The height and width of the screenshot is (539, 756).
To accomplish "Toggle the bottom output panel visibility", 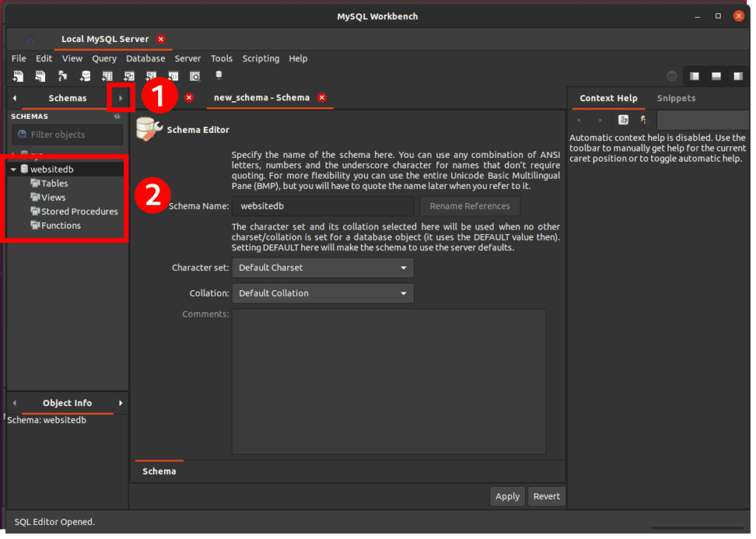I will [716, 76].
